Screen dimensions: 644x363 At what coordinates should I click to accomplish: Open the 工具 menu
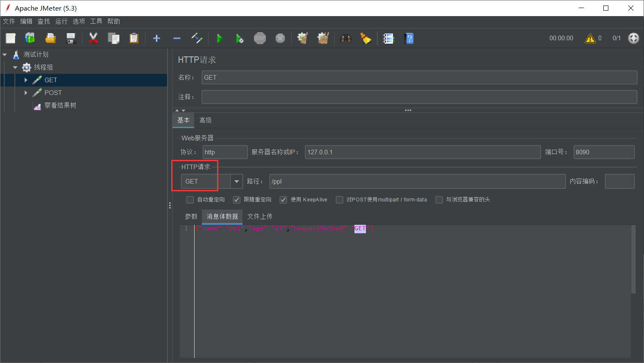(x=96, y=21)
